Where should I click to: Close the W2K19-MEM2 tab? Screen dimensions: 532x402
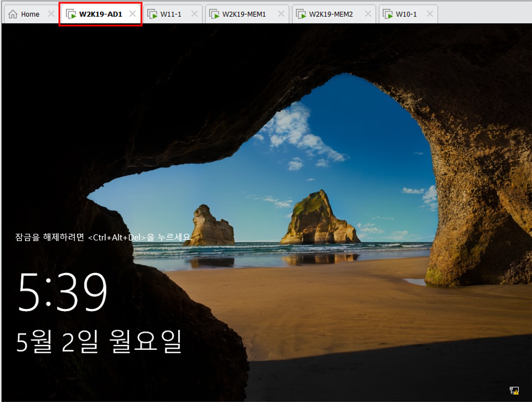(368, 14)
